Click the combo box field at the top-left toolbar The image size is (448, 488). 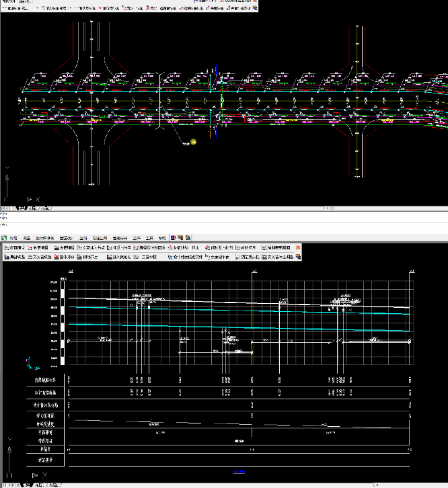(17, 7)
